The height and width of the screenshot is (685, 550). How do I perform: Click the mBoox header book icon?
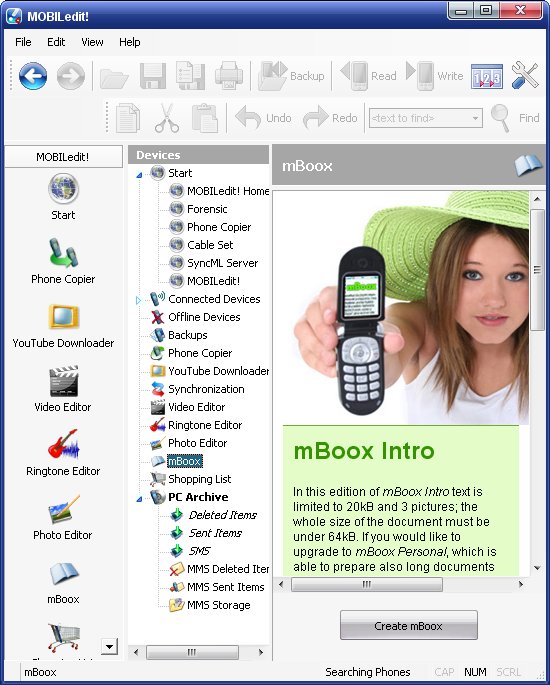click(x=529, y=165)
